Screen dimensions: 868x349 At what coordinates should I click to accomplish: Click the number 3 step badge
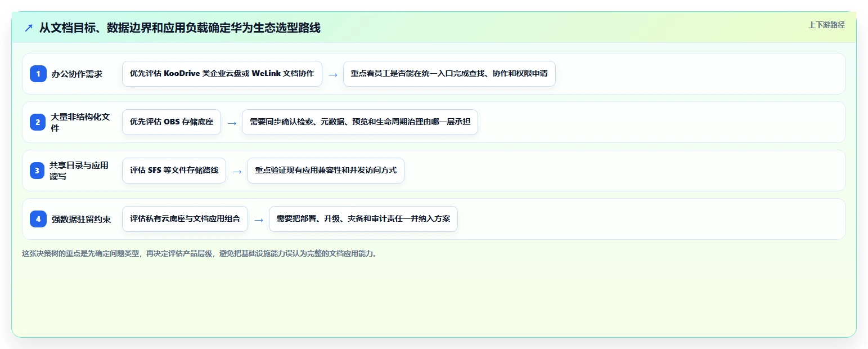click(x=38, y=171)
